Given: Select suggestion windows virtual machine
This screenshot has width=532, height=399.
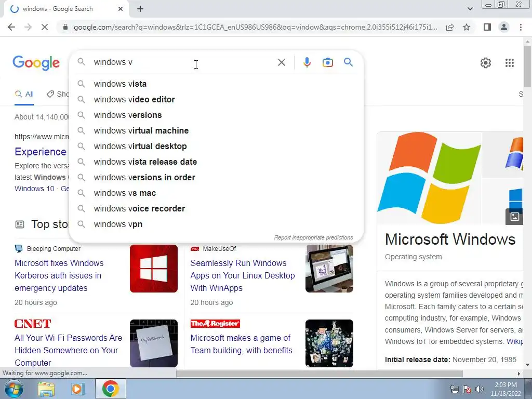Looking at the screenshot, I should 216,130.
